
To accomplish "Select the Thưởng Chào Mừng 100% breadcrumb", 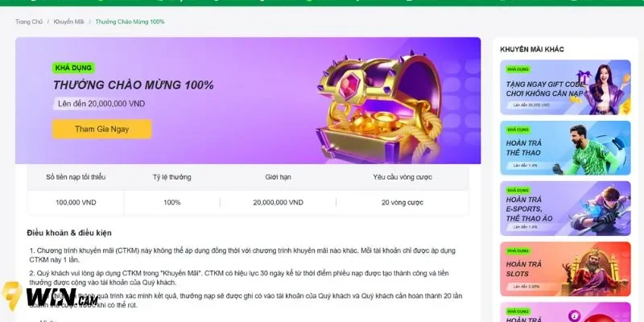I will coord(130,22).
